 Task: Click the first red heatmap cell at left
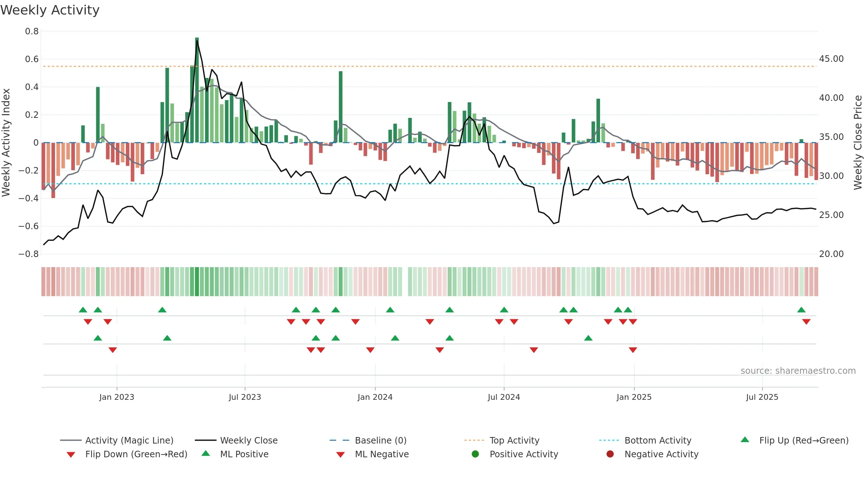point(43,282)
